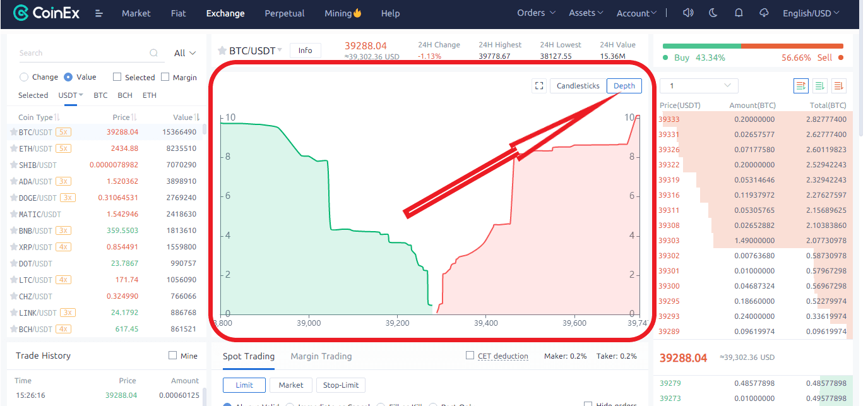Open the announcements speaker icon

(688, 13)
